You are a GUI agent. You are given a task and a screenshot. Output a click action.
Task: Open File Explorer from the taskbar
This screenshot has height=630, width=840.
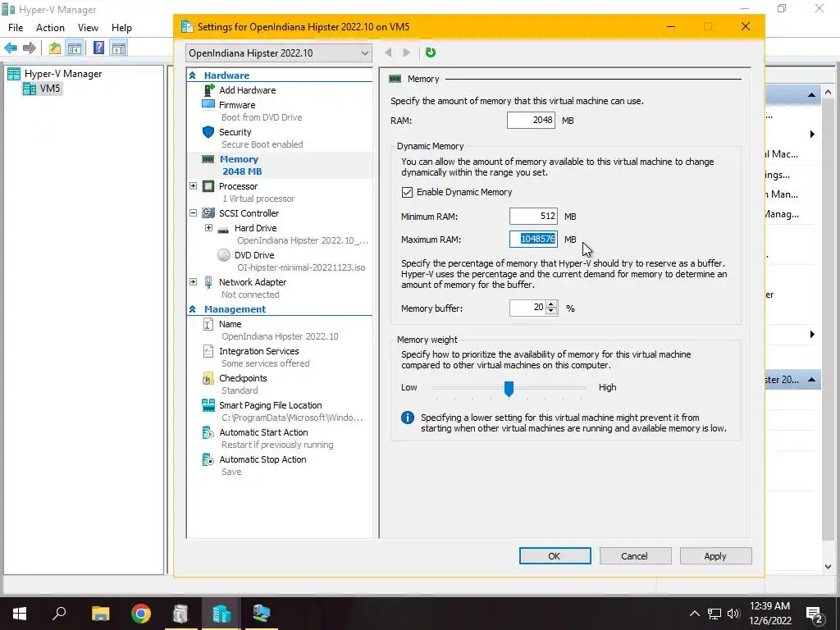pos(100,614)
